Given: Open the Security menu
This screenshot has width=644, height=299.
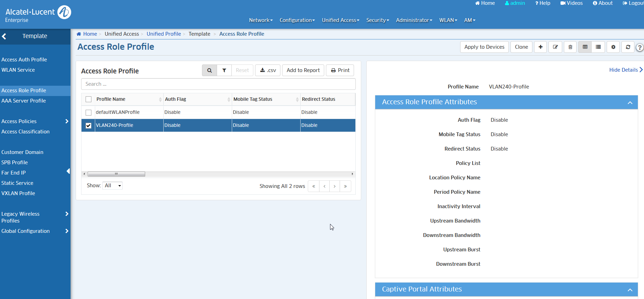Looking at the screenshot, I should click(x=377, y=20).
